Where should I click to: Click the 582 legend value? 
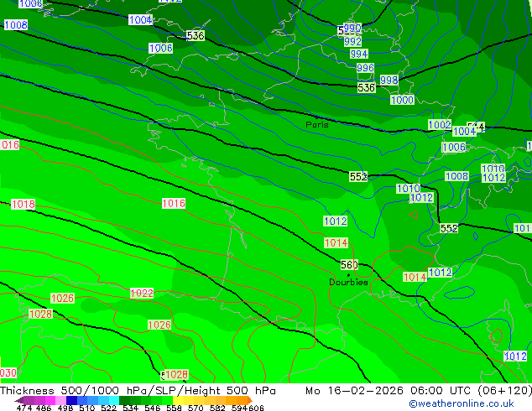click(x=217, y=408)
